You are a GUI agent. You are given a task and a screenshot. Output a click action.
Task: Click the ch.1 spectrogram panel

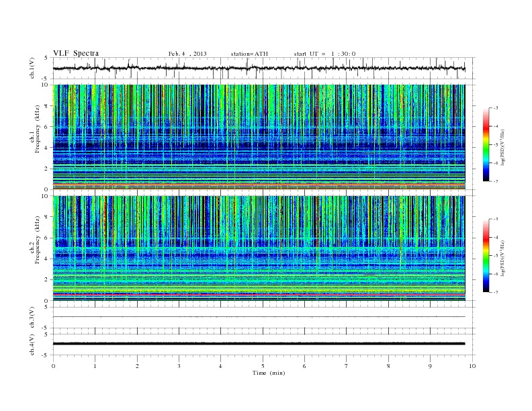259,137
